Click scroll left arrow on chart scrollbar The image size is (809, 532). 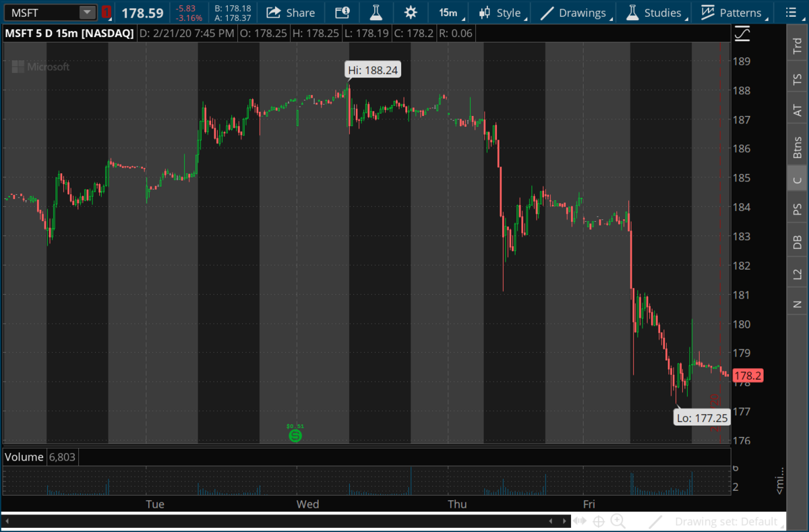551,521
